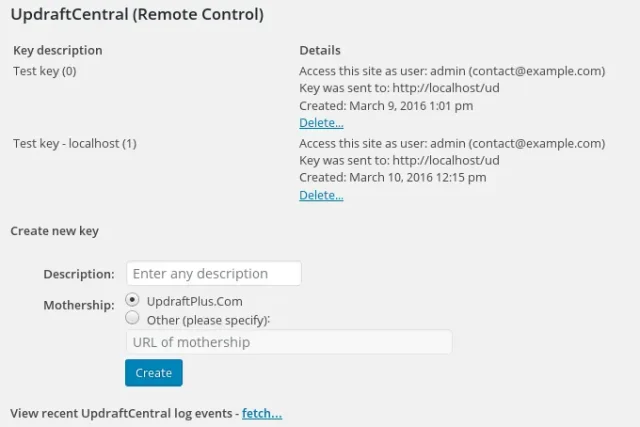Click the UpdraftPlus.Com option label text
The image size is (640, 427).
click(x=194, y=301)
